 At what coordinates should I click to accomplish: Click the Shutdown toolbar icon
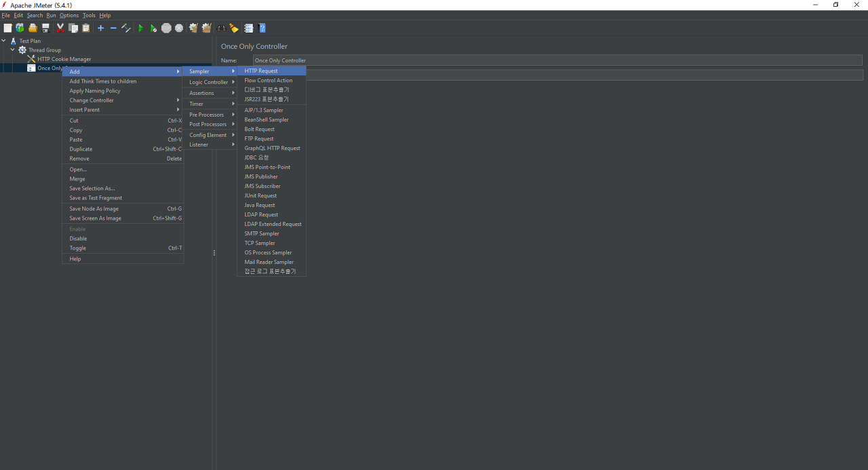tap(179, 28)
